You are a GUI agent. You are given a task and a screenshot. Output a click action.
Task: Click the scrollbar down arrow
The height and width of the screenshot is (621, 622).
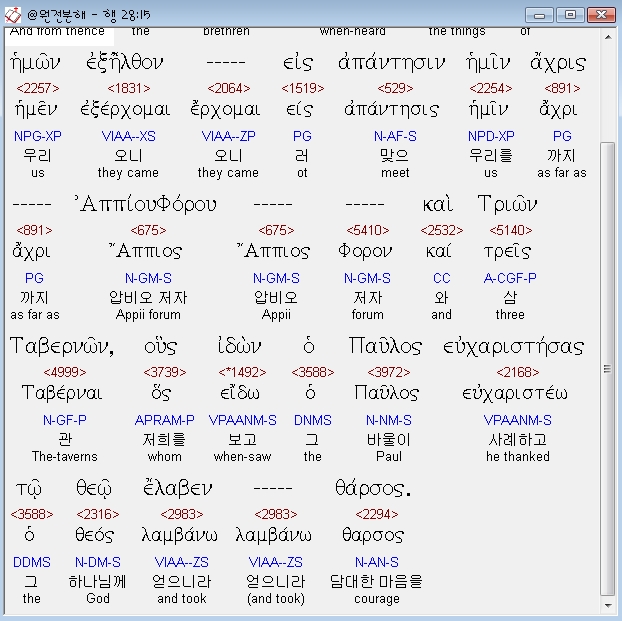607,606
